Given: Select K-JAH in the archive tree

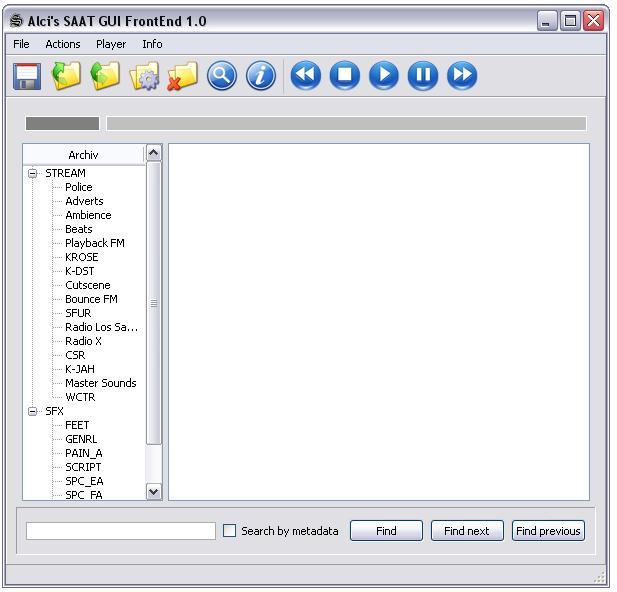Looking at the screenshot, I should pyautogui.click(x=80, y=369).
